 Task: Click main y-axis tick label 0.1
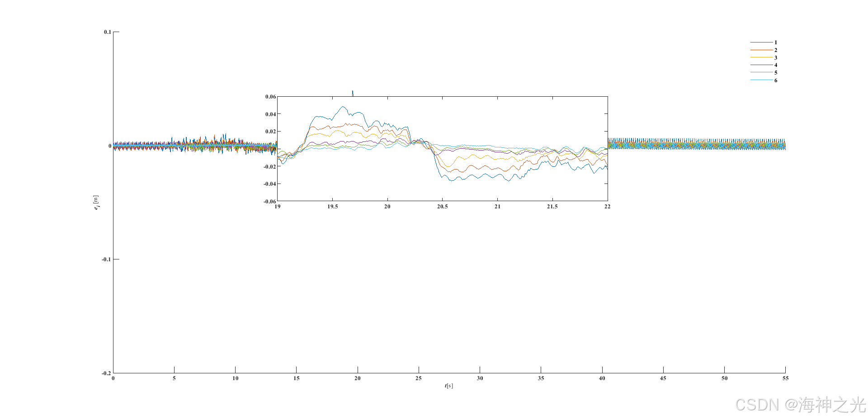click(107, 32)
